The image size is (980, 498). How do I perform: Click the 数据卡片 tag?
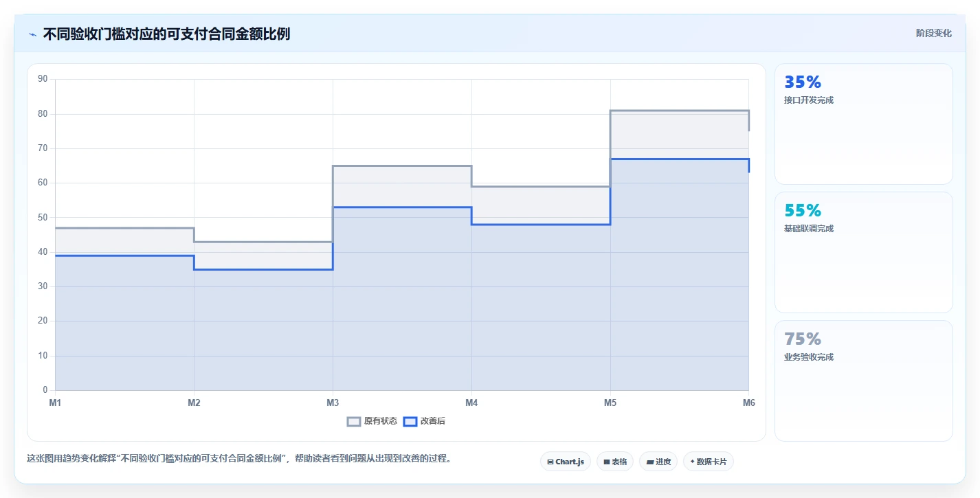point(708,462)
